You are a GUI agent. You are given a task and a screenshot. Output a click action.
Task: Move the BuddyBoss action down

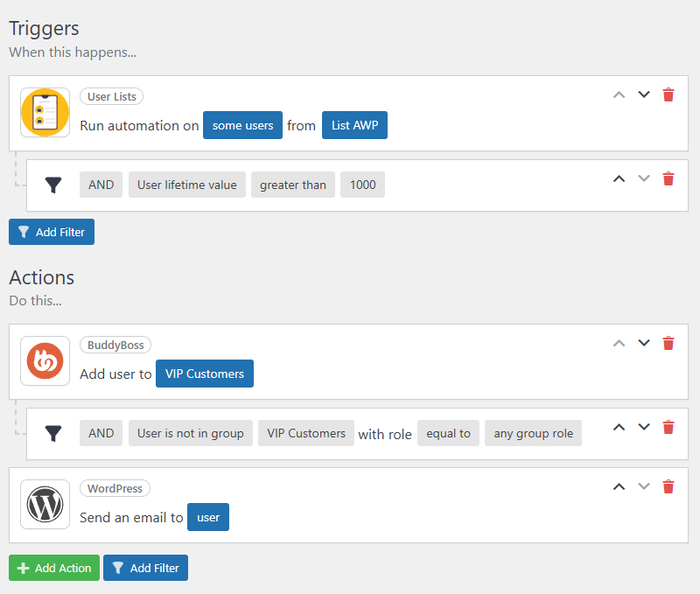click(x=644, y=343)
